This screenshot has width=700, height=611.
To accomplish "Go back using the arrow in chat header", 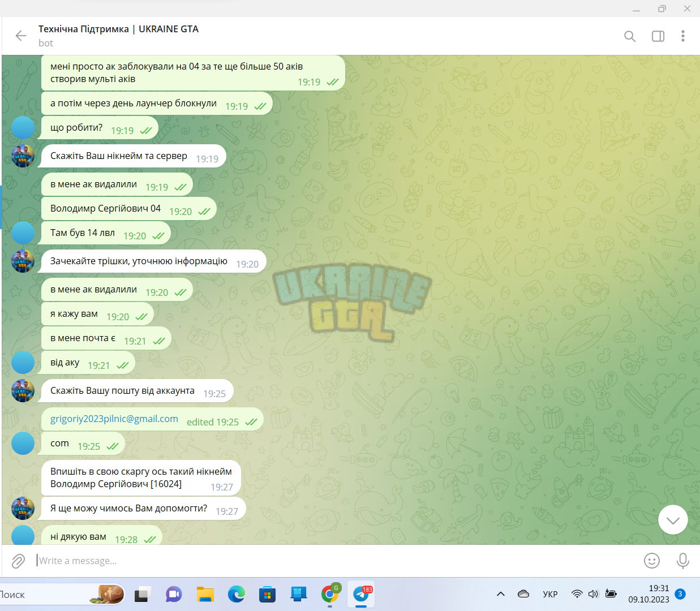I will coord(21,36).
